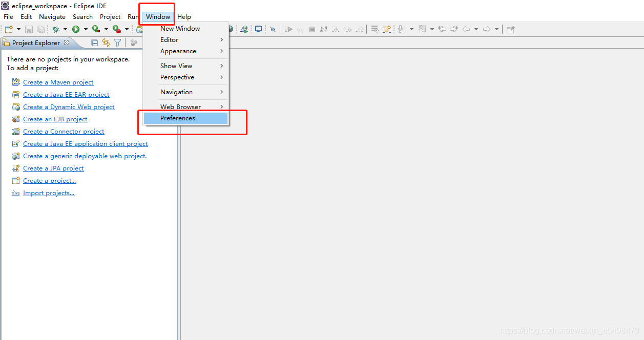Open the Edit menu
Image resolution: width=644 pixels, height=340 pixels.
[26, 17]
